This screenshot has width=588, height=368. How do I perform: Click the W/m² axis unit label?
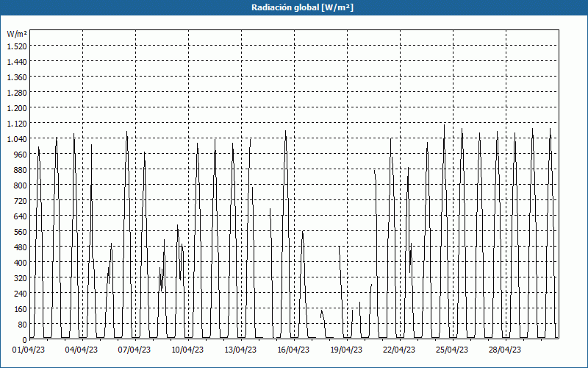[x=17, y=34]
